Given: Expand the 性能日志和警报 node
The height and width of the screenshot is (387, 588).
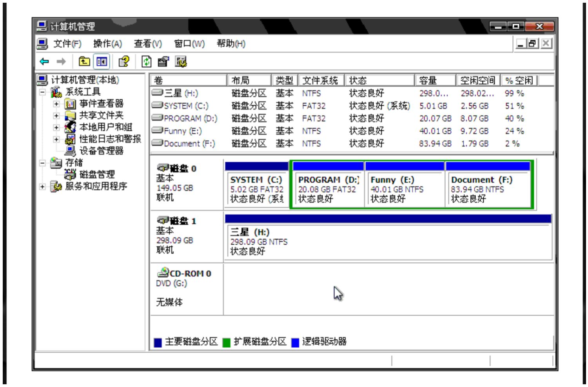Looking at the screenshot, I should coord(56,139).
